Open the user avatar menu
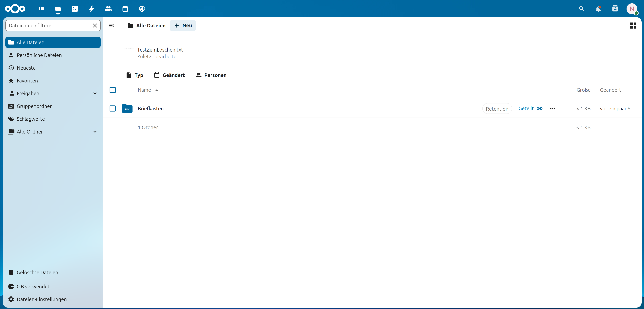 (x=632, y=9)
